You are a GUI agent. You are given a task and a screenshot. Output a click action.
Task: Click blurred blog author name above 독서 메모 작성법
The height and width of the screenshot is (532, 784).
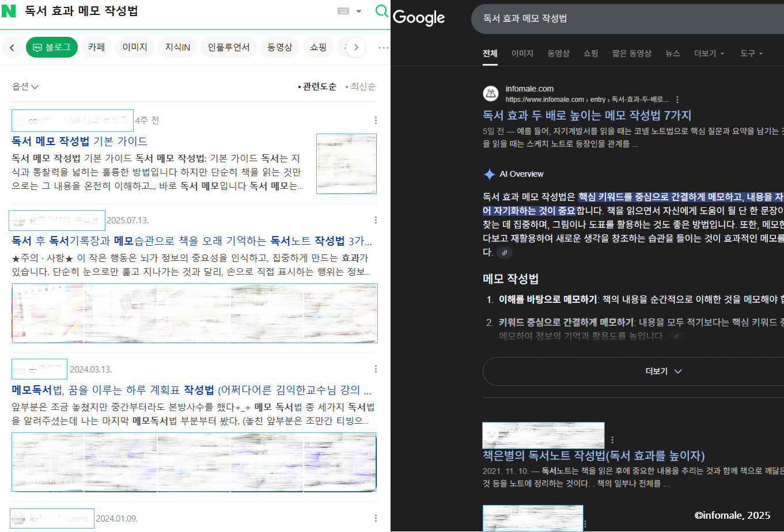[73, 120]
